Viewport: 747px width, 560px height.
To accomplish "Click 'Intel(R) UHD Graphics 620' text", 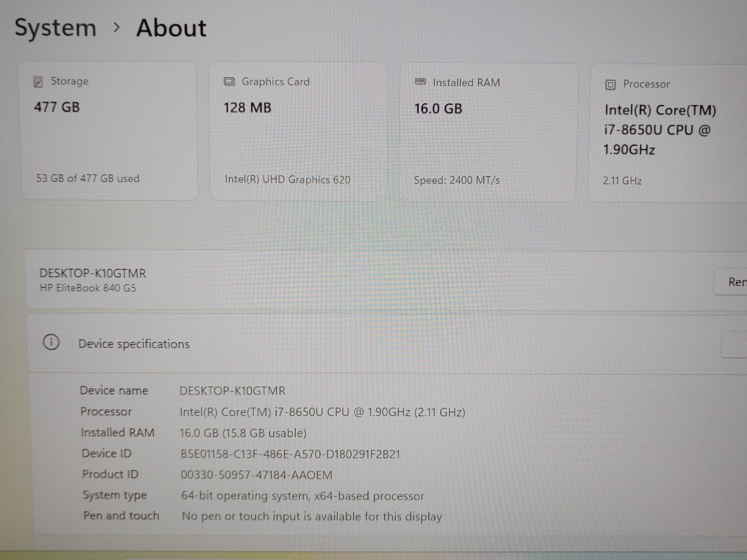I will [287, 179].
